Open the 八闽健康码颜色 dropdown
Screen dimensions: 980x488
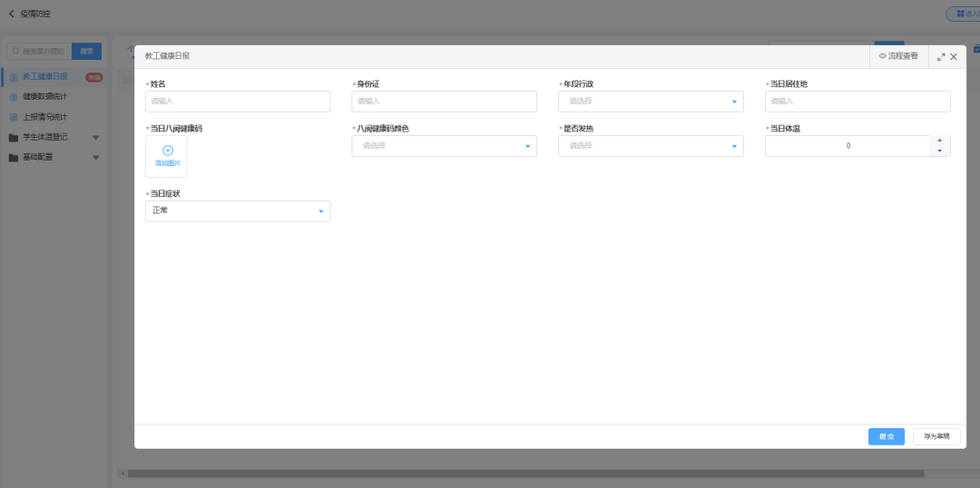click(444, 146)
